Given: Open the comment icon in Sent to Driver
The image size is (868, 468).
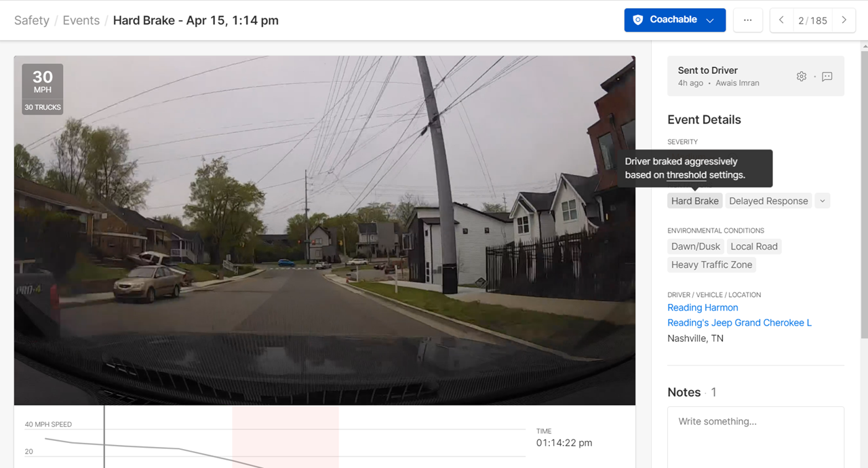Looking at the screenshot, I should [827, 77].
